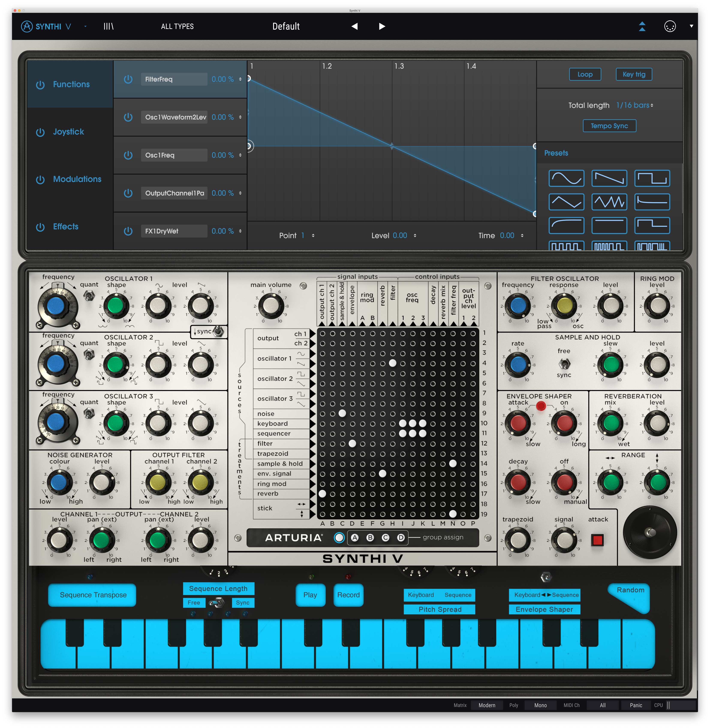Image resolution: width=710 pixels, height=728 pixels.
Task: Open Synthi V main menu arrow
Action: 85,26
